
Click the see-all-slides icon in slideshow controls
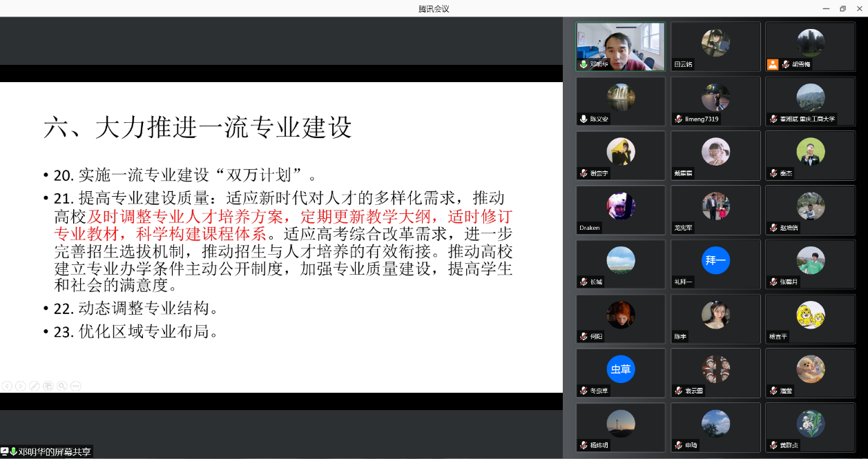(x=48, y=386)
